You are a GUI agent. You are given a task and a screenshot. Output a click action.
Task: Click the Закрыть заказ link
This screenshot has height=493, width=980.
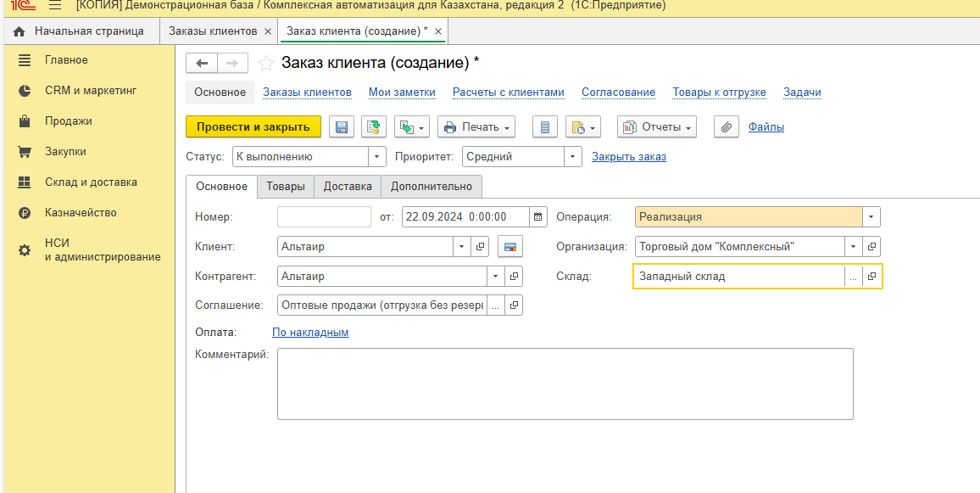tap(628, 157)
